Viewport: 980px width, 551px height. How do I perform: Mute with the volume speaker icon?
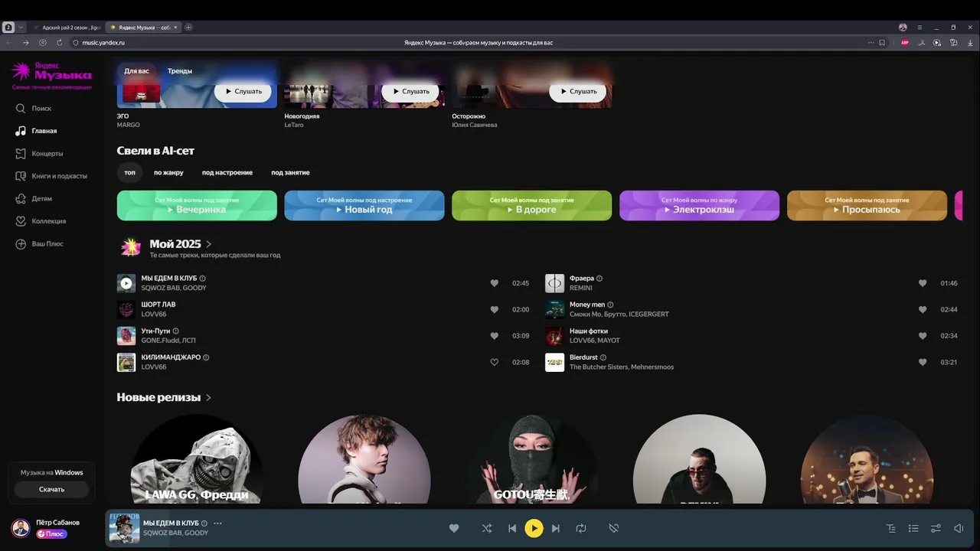(959, 528)
